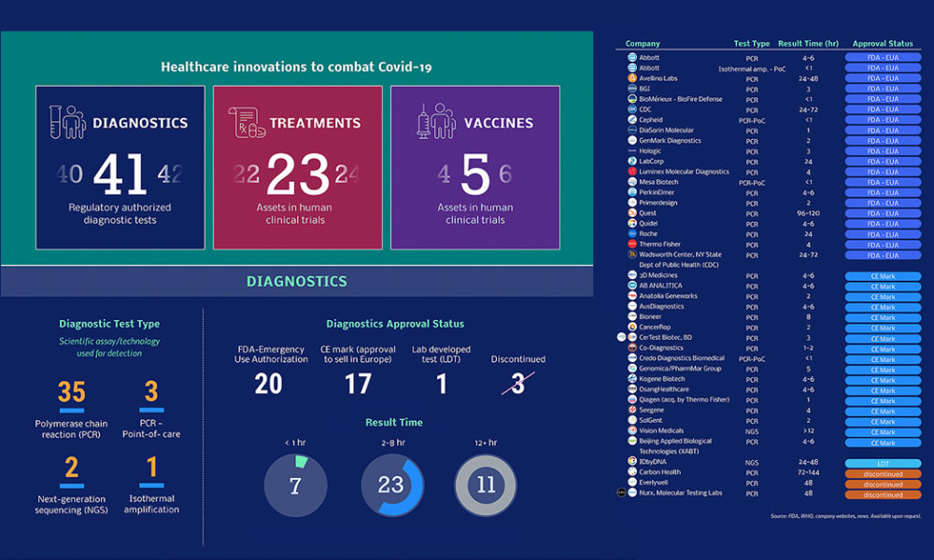Image resolution: width=934 pixels, height=560 pixels.
Task: Open the Treatments card showing 23
Action: coord(298,168)
